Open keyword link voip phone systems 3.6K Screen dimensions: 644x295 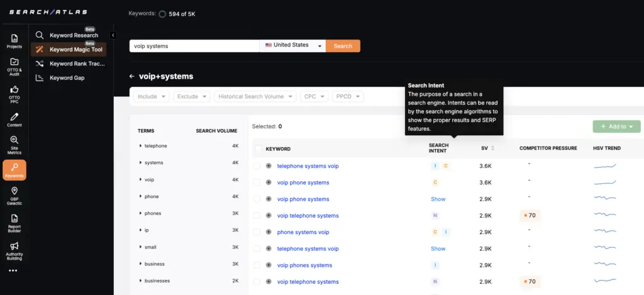coord(303,182)
